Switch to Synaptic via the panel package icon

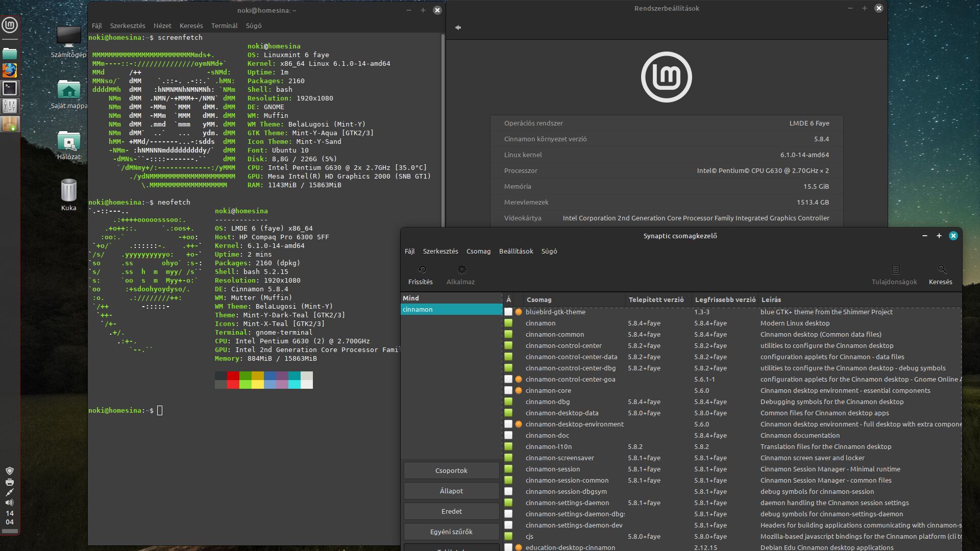coord(10,123)
